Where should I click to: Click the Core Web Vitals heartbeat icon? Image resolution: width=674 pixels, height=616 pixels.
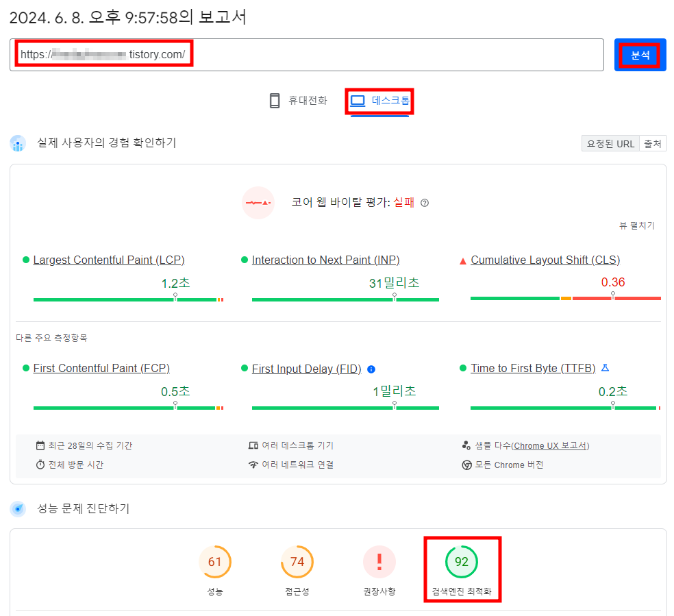tap(258, 203)
